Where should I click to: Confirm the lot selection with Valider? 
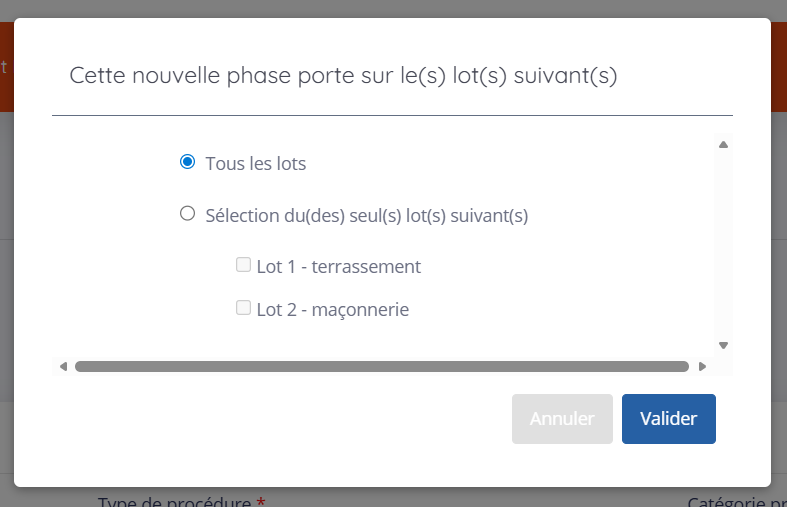668,419
